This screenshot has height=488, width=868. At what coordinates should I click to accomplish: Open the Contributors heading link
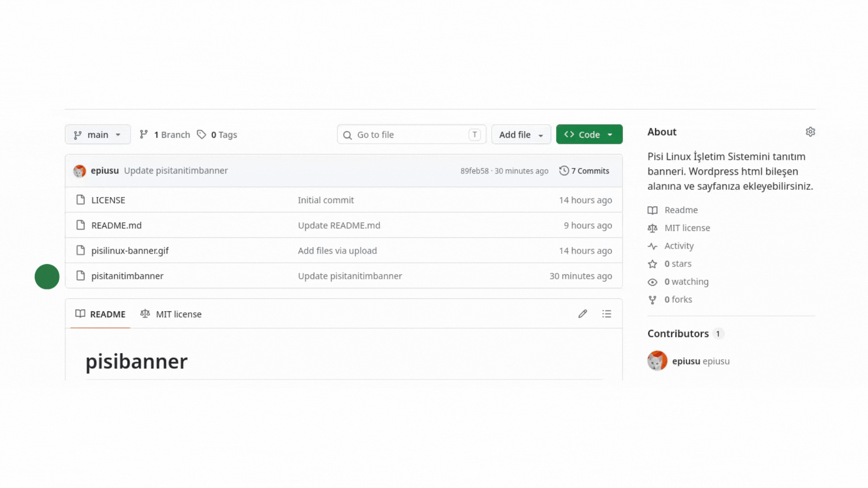click(678, 333)
